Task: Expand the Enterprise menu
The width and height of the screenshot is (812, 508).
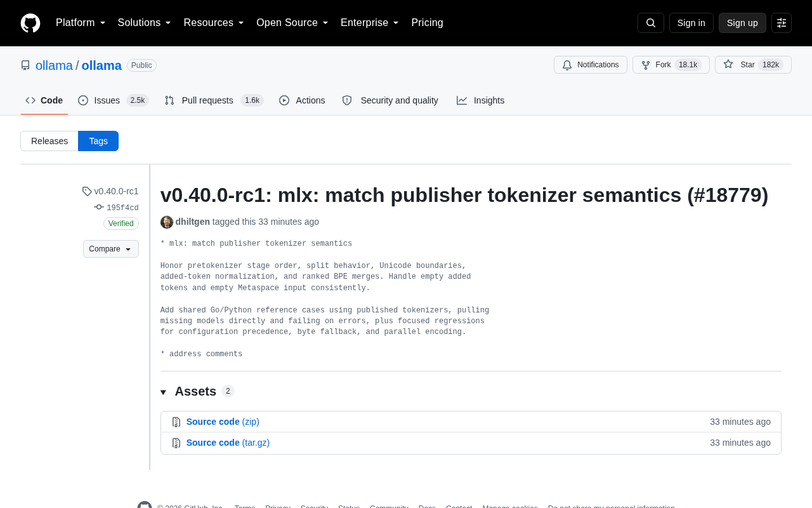Action: tap(370, 23)
